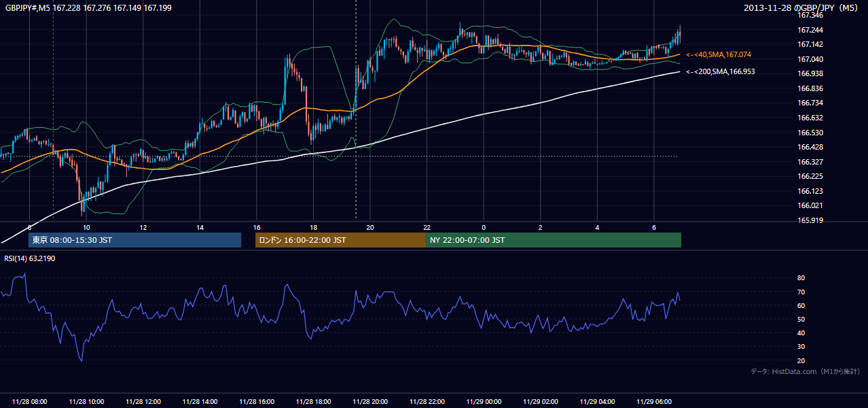Click hour label 22 under the price chart
Image resolution: width=868 pixels, height=408 pixels.
click(x=427, y=227)
